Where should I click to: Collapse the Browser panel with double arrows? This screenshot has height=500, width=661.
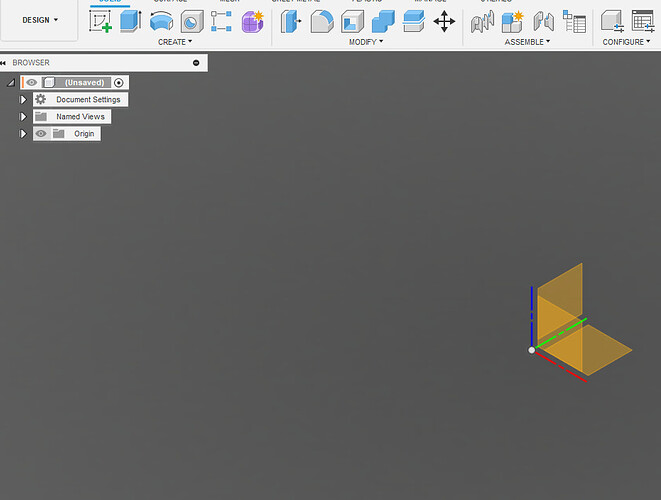(x=4, y=63)
